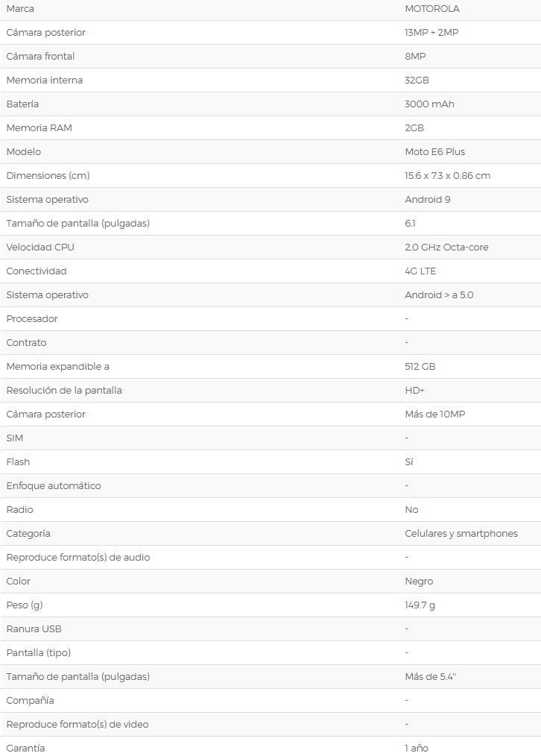Screen dimensions: 541x756
Task: Select the Conectividad row label
Action: point(36,271)
